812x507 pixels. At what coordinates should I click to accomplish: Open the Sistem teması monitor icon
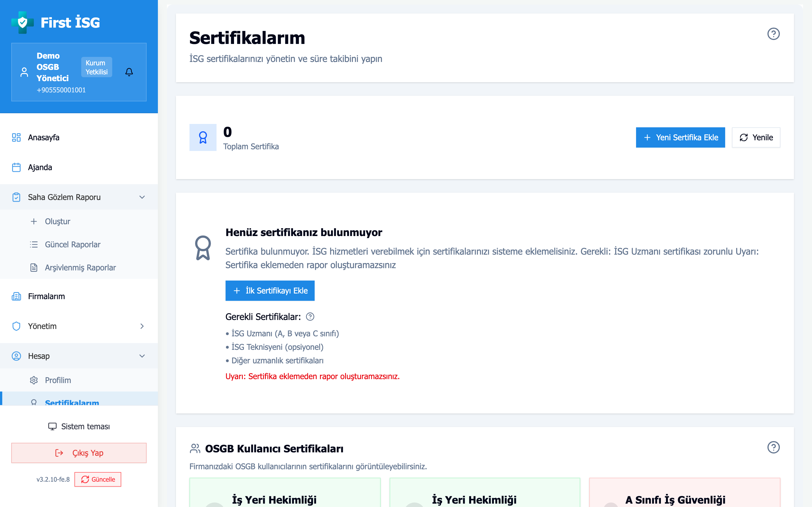click(x=52, y=426)
